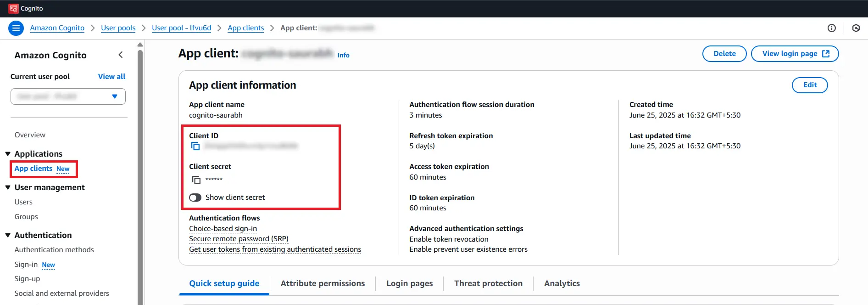The image size is (868, 305).
Task: Open the Login pages tab
Action: (409, 283)
